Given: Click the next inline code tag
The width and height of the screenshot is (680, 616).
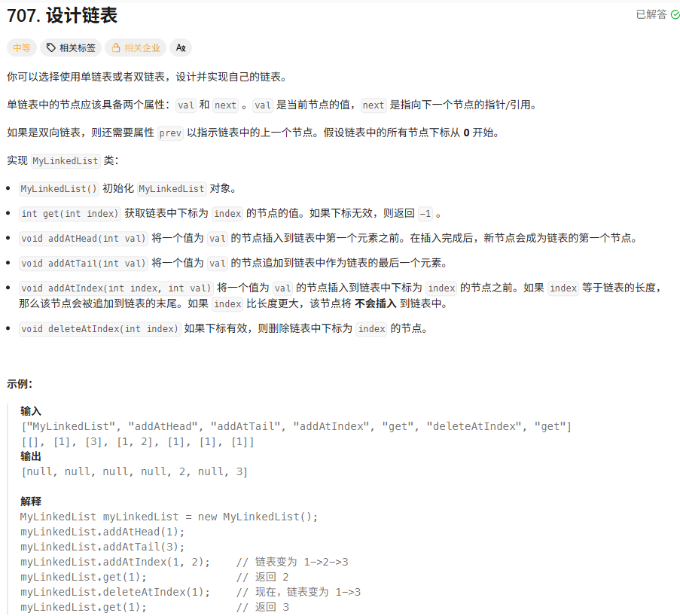Looking at the screenshot, I should tap(224, 105).
